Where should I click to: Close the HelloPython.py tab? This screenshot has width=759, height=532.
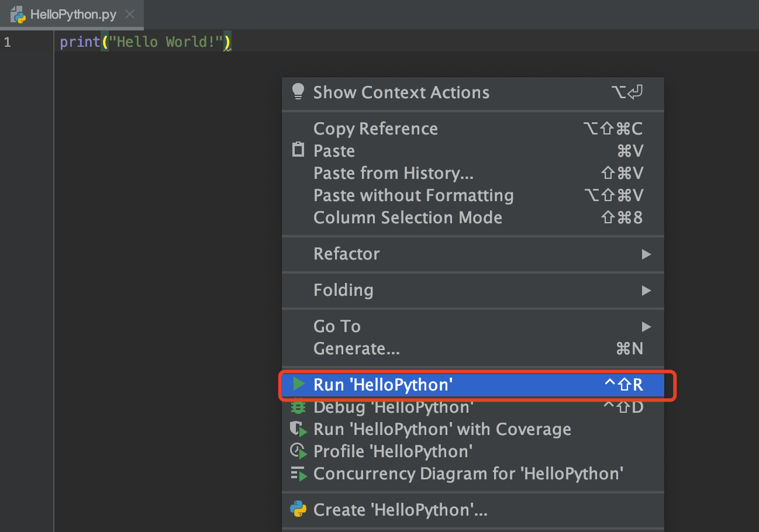coord(130,15)
